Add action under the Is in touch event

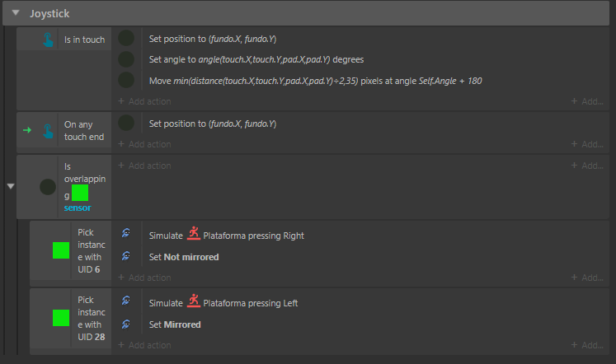pyautogui.click(x=144, y=101)
